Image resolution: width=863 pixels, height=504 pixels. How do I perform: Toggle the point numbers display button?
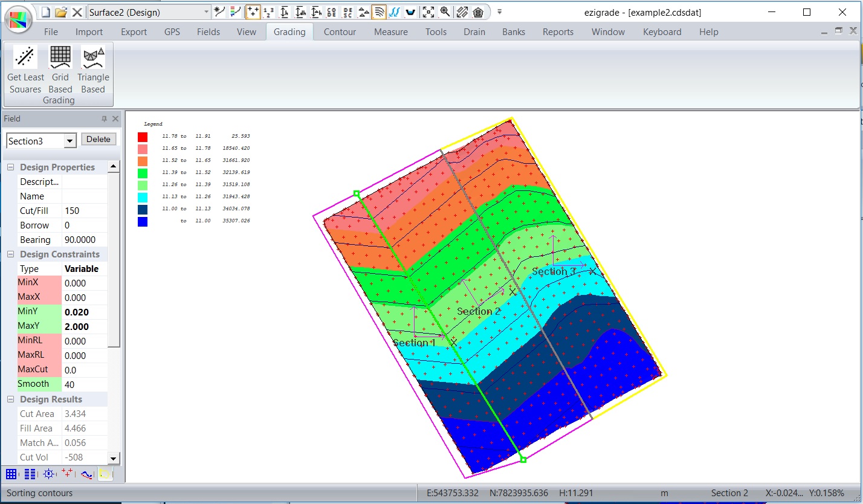tap(269, 11)
